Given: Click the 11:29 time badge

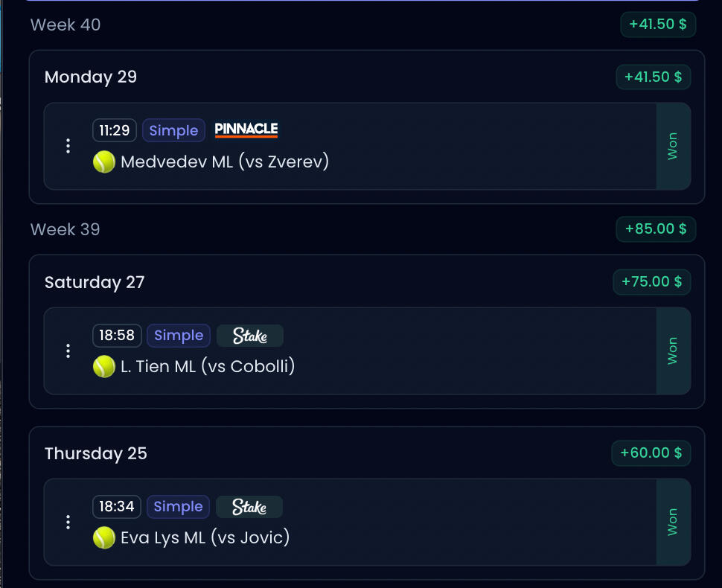Looking at the screenshot, I should tap(115, 130).
